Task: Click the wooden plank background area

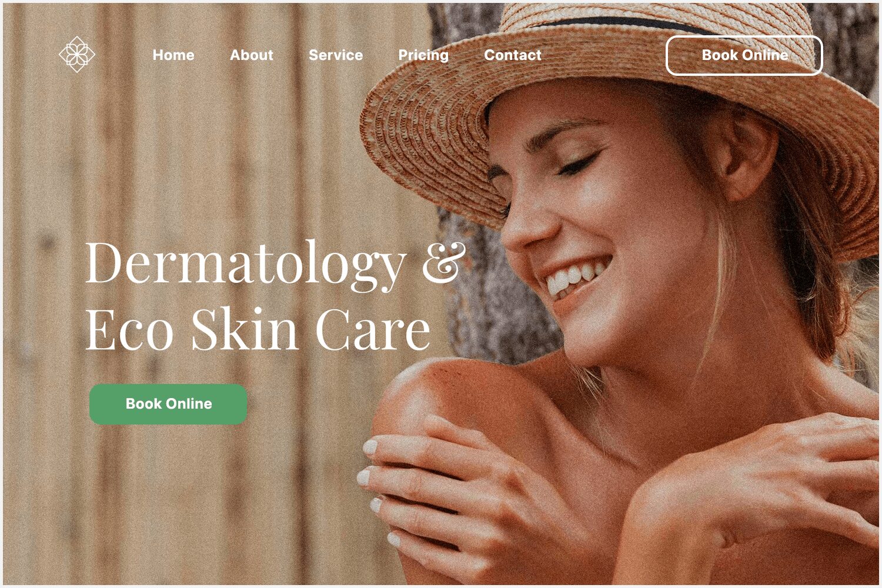Action: click(176, 176)
